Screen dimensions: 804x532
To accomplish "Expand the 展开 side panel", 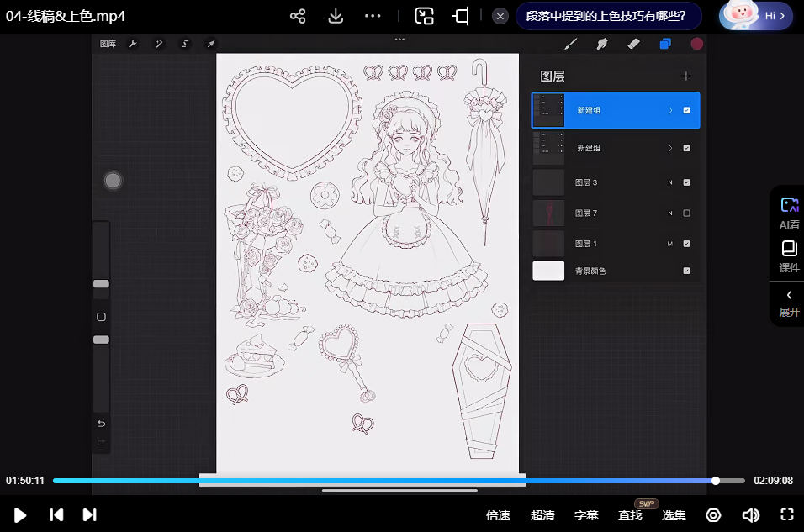I will [789, 303].
